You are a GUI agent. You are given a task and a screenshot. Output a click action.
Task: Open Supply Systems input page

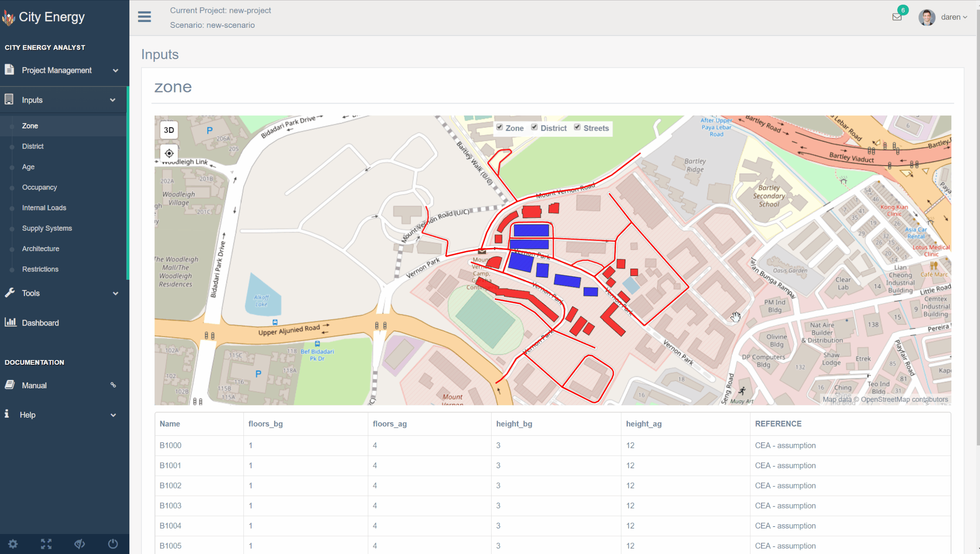[47, 228]
